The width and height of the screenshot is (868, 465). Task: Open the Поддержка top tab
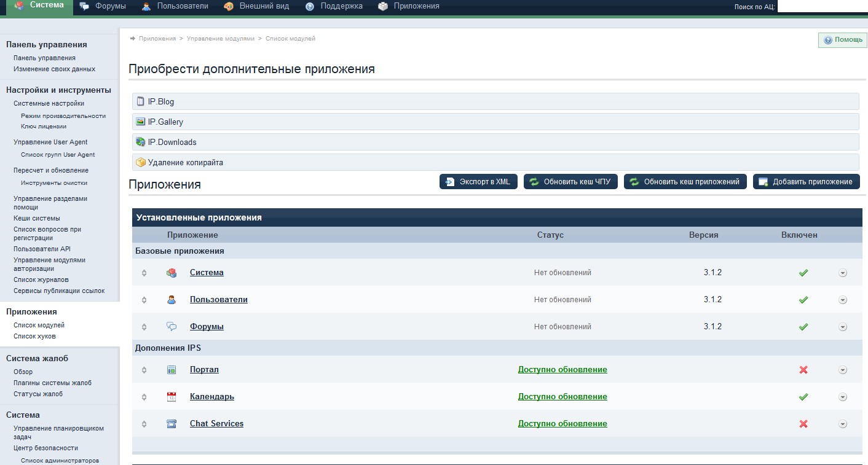[x=334, y=6]
